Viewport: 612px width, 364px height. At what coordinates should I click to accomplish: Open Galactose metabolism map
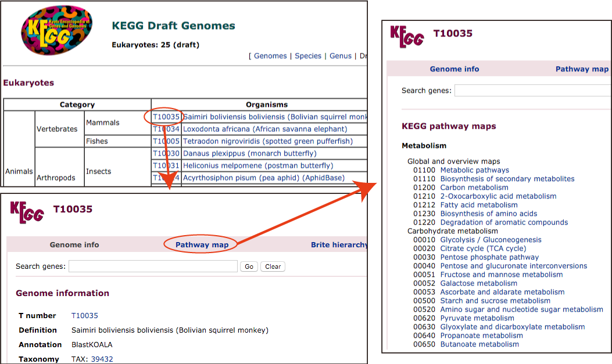point(478,283)
